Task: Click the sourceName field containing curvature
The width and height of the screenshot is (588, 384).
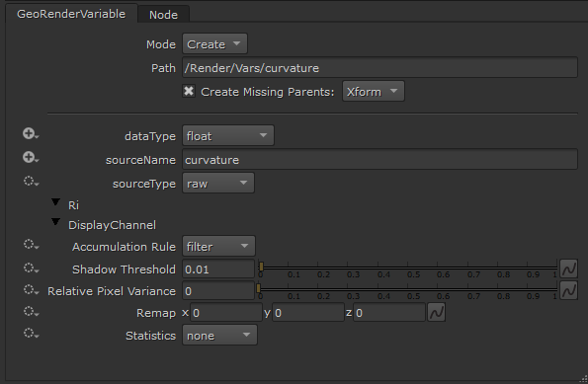Action: [379, 160]
